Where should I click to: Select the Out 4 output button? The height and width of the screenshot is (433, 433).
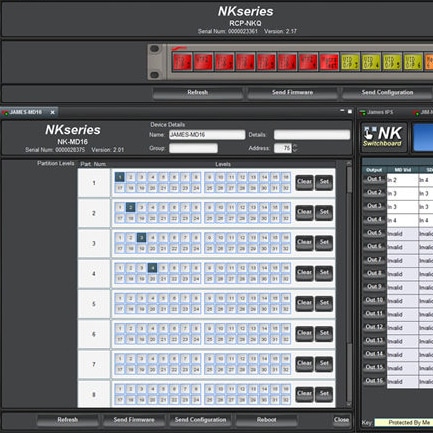pyautogui.click(x=374, y=220)
